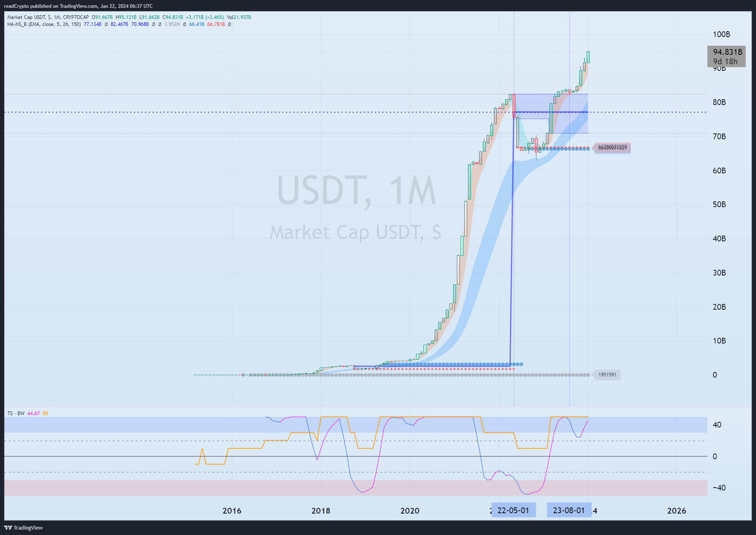Click the volume value Vol 21.937B
This screenshot has width=756, height=535.
point(239,17)
